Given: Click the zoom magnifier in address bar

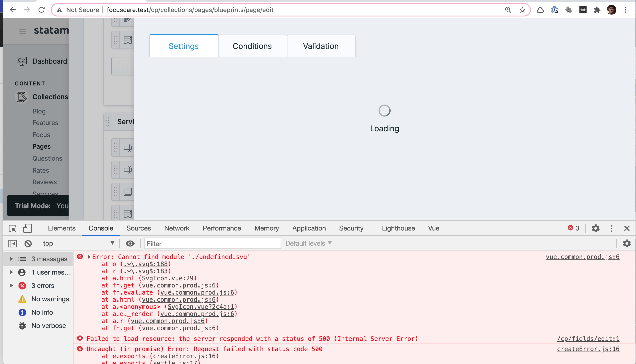Looking at the screenshot, I should pyautogui.click(x=508, y=10).
